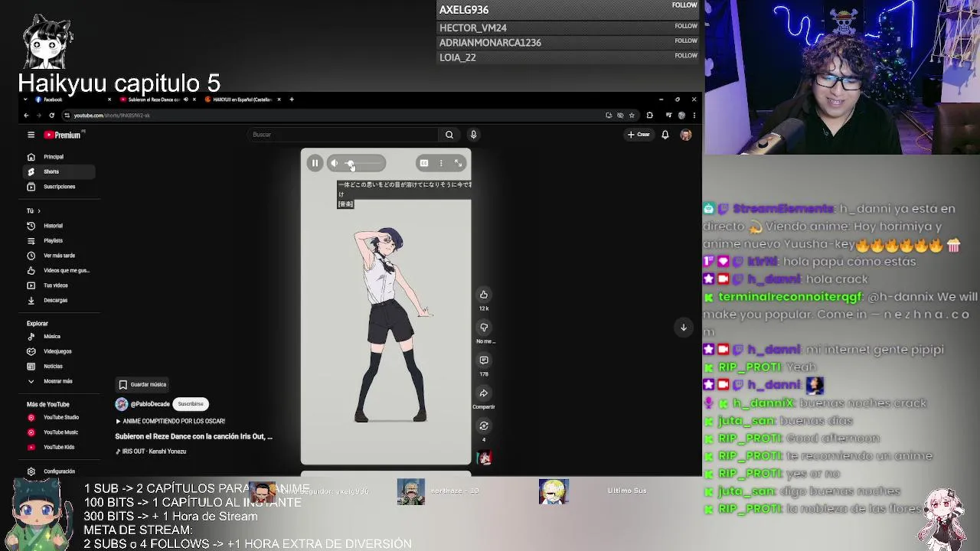Subscribe to @PabloDecade with Suscribirse
The image size is (980, 551).
coord(191,404)
